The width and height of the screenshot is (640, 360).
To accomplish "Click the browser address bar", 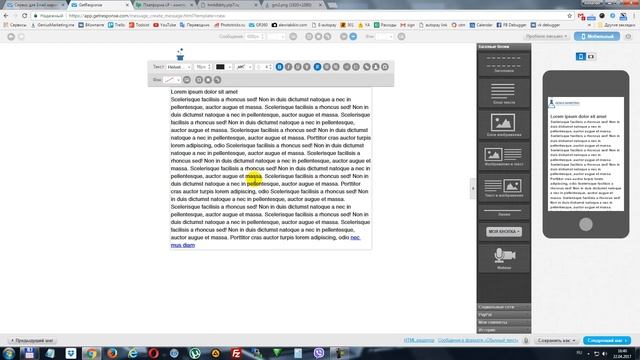I will coord(301,16).
